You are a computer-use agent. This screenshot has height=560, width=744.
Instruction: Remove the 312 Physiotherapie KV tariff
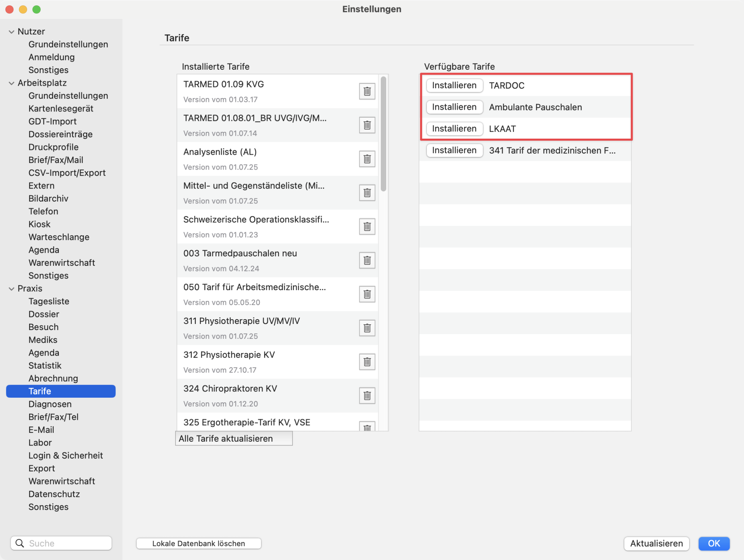[367, 362]
